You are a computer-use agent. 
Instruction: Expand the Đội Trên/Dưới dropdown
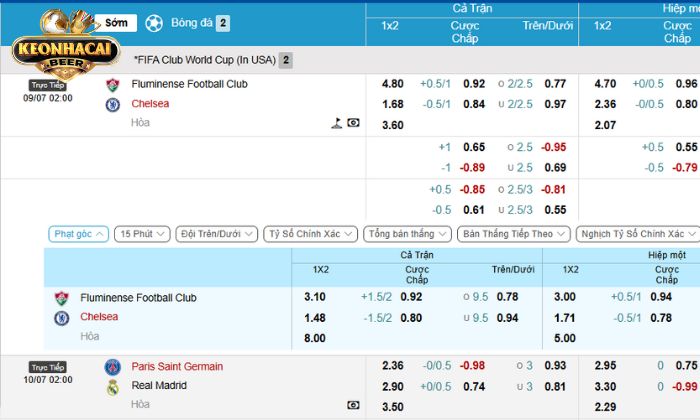point(215,234)
